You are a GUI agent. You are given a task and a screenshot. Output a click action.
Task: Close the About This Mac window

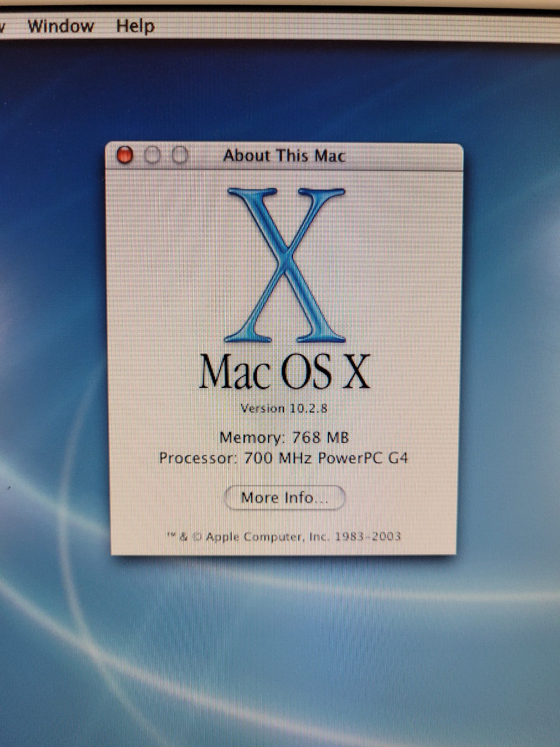pos(125,155)
